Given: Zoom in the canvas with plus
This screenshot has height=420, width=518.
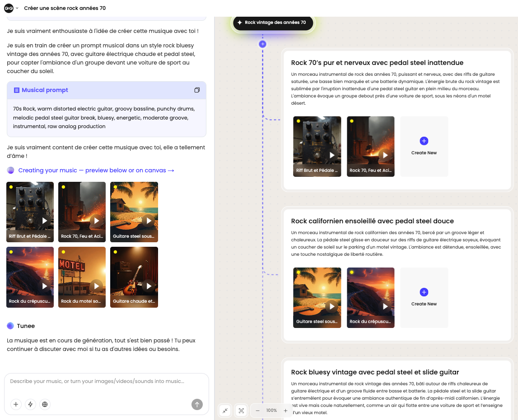Looking at the screenshot, I should coord(285,411).
